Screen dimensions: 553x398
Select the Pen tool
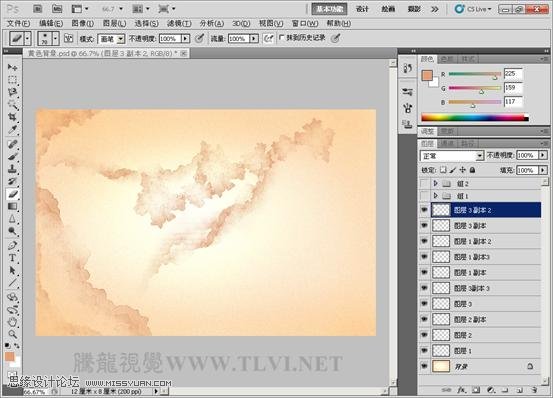pyautogui.click(x=13, y=246)
